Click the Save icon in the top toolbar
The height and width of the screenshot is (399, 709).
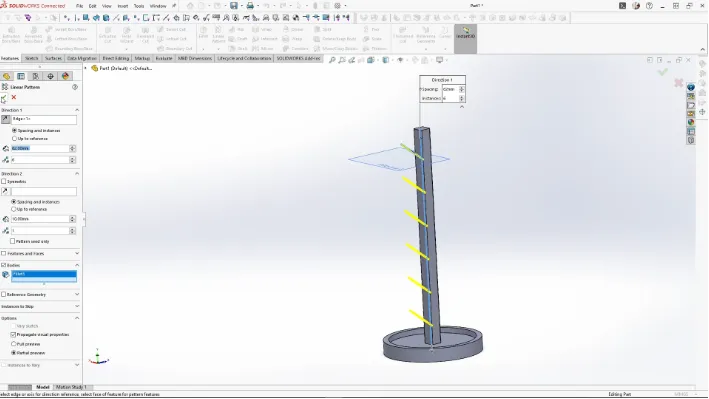tap(234, 6)
